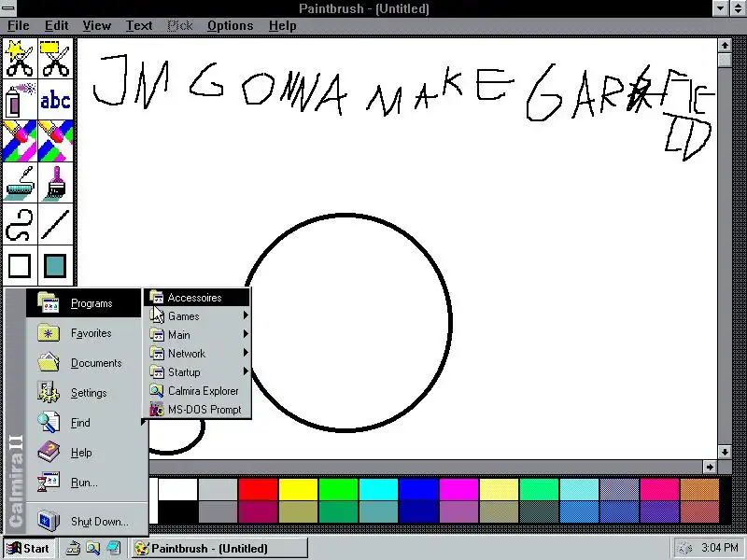
Task: Pick the red color swatch
Action: coord(258,489)
